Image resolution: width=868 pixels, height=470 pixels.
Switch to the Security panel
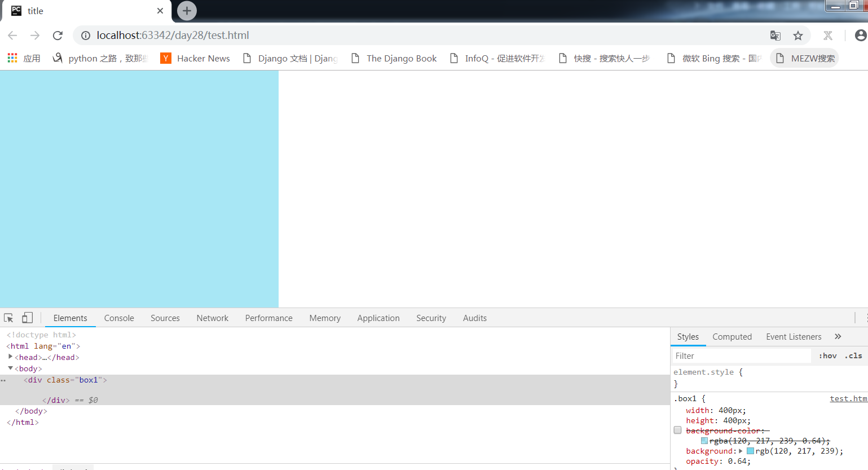(x=431, y=318)
